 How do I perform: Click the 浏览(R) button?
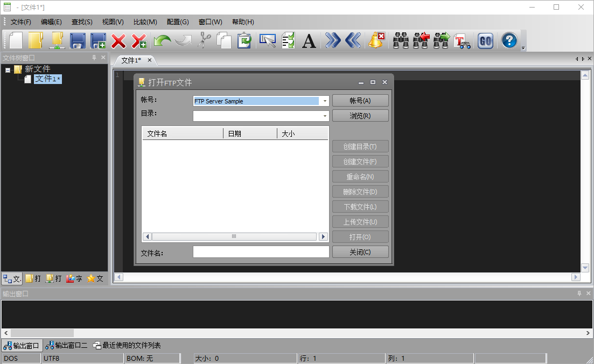(x=360, y=115)
